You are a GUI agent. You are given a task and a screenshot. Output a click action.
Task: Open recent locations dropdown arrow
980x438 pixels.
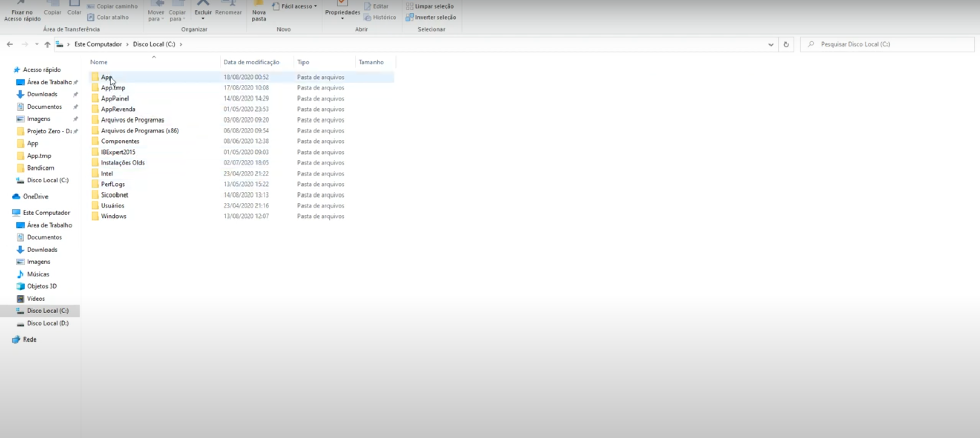coord(37,44)
